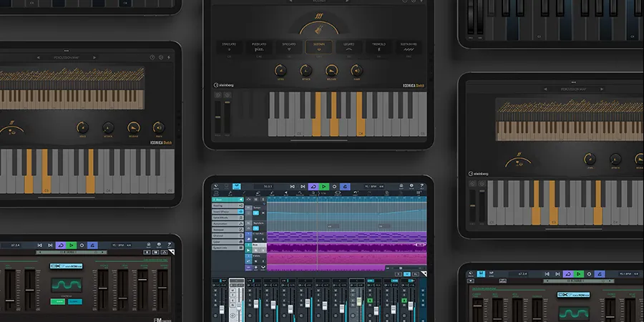Viewport: 644px width, 322px height.
Task: Click Play on the right-hand FM synth tablet
Action: click(579, 274)
